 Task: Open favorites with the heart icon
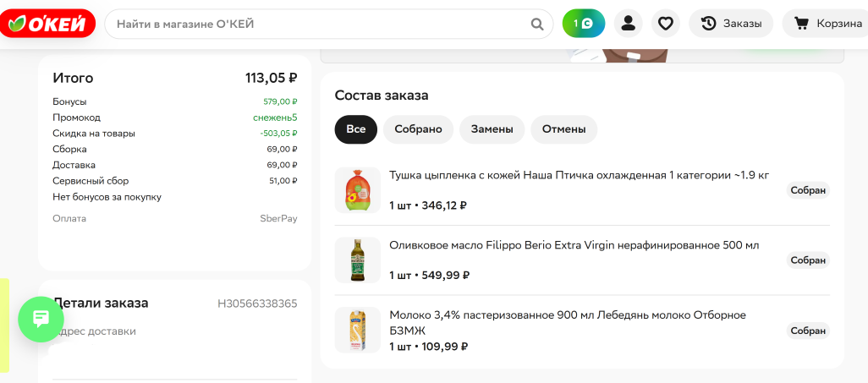click(666, 24)
